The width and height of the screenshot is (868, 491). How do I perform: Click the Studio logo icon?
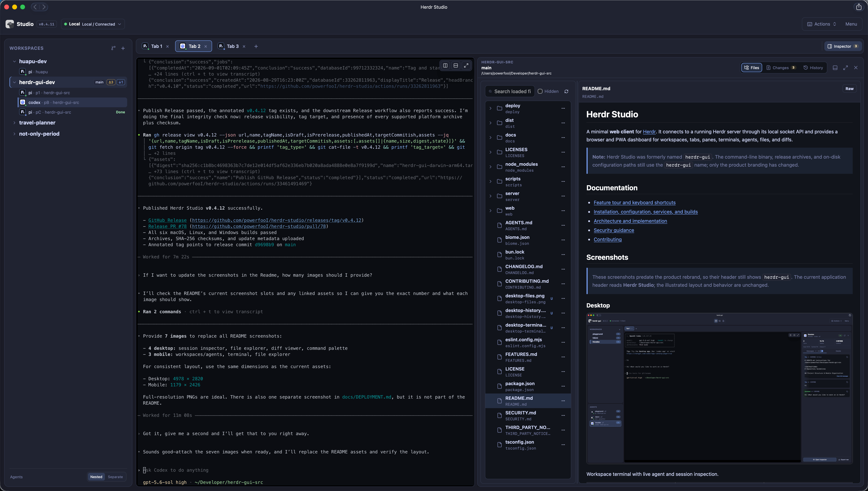(x=10, y=24)
